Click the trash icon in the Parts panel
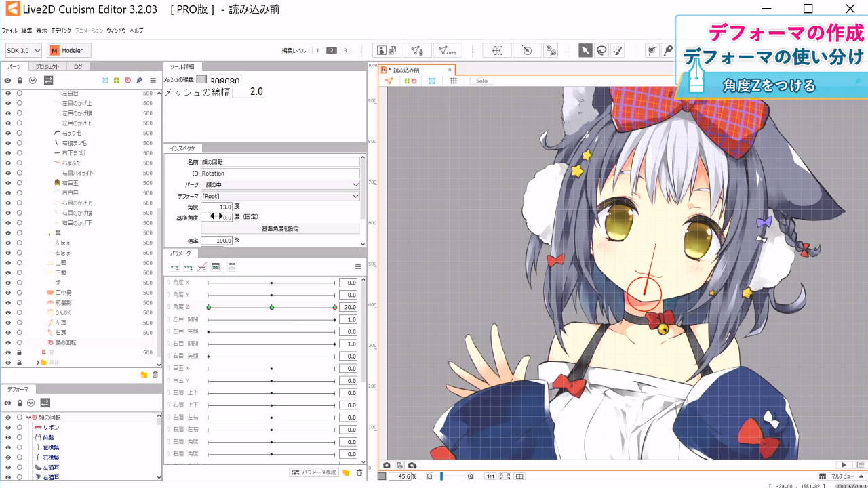 pyautogui.click(x=155, y=375)
